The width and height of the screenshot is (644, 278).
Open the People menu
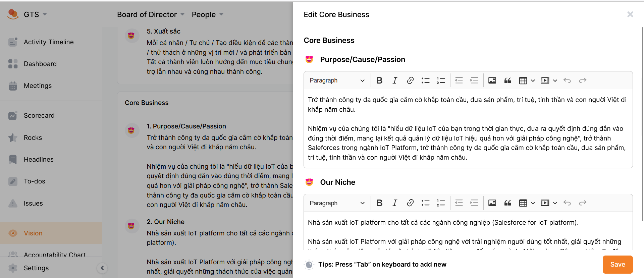(207, 14)
